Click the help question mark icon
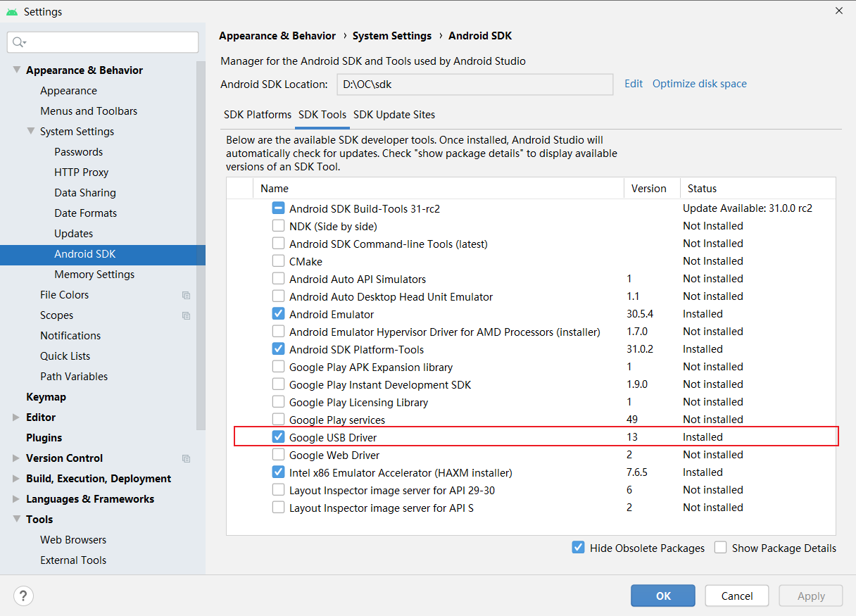This screenshot has height=616, width=856. pos(23,596)
